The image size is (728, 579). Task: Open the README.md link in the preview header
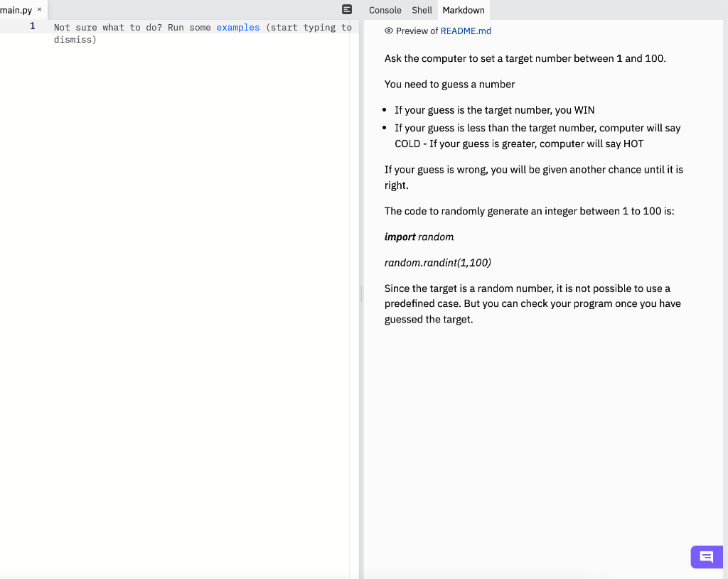466,31
